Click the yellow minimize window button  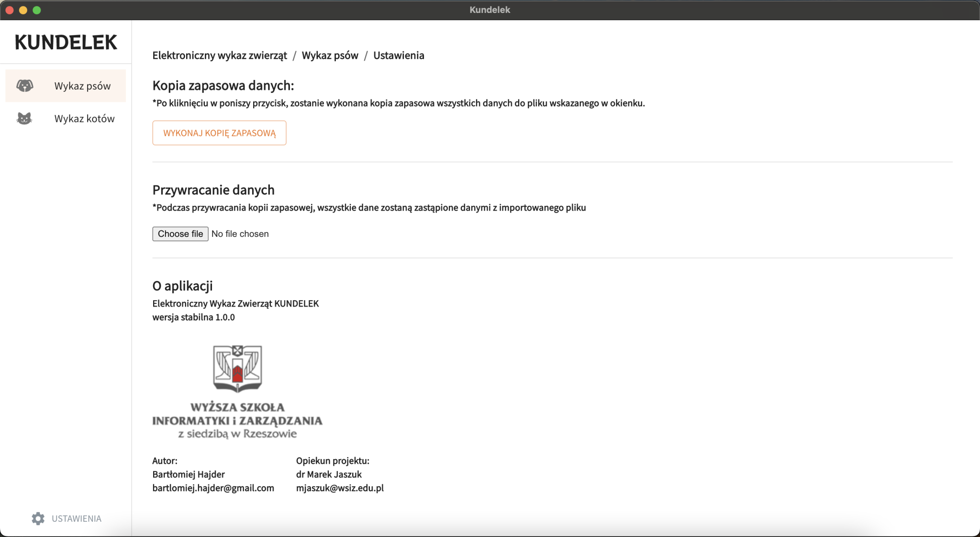point(23,10)
